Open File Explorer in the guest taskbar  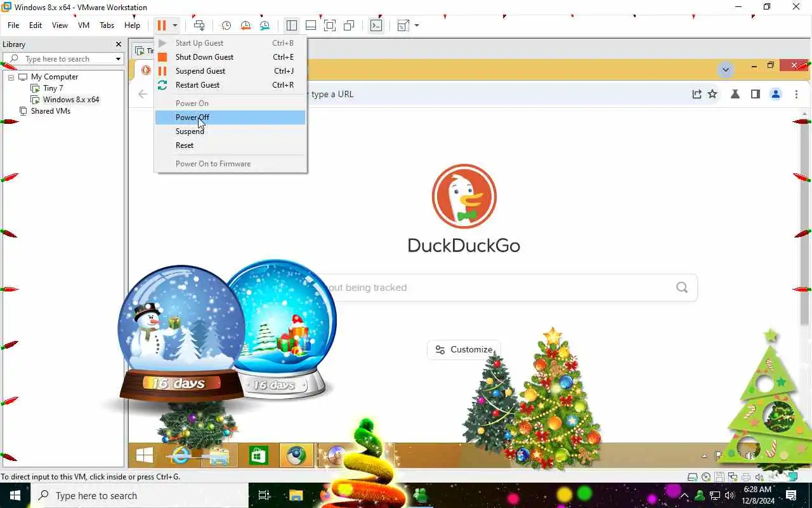(219, 455)
